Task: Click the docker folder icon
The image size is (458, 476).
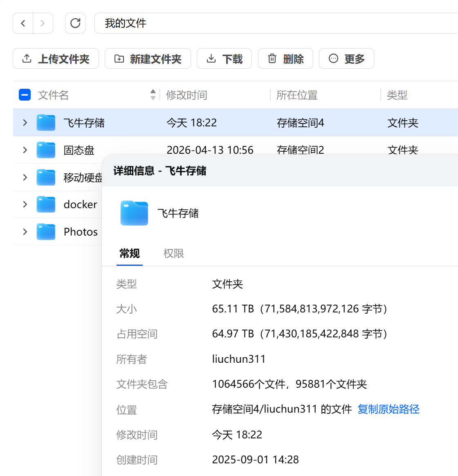Action: pyautogui.click(x=46, y=204)
